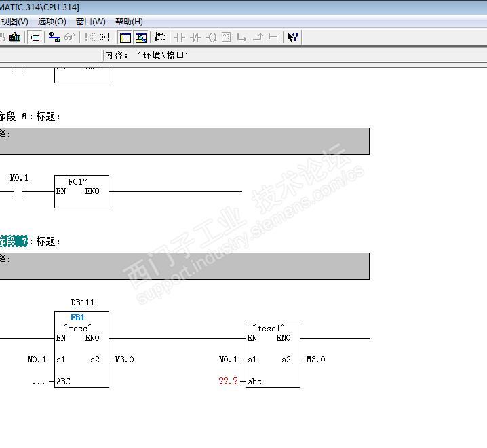Click the "tesc" symbol name
The height and width of the screenshot is (448, 487).
coord(77,328)
